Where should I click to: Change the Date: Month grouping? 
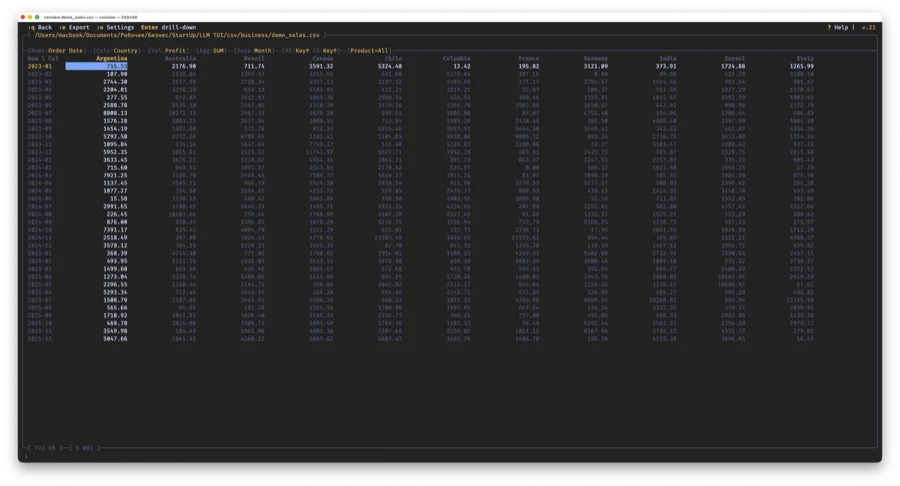tap(260, 50)
